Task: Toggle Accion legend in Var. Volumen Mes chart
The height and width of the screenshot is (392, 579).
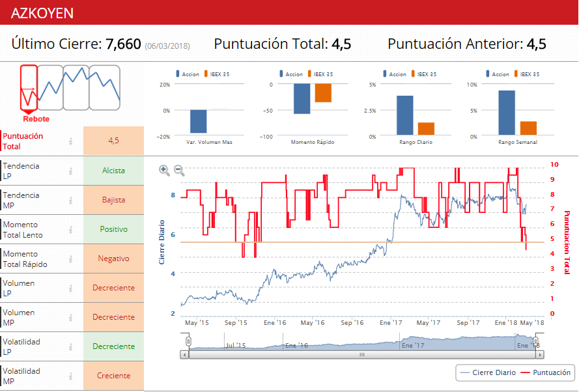Action: (188, 74)
